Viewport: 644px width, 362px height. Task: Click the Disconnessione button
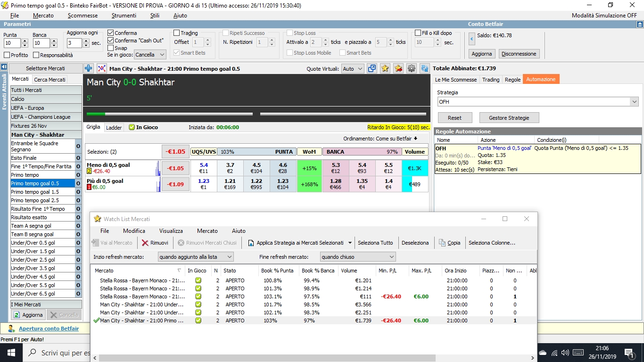point(519,54)
